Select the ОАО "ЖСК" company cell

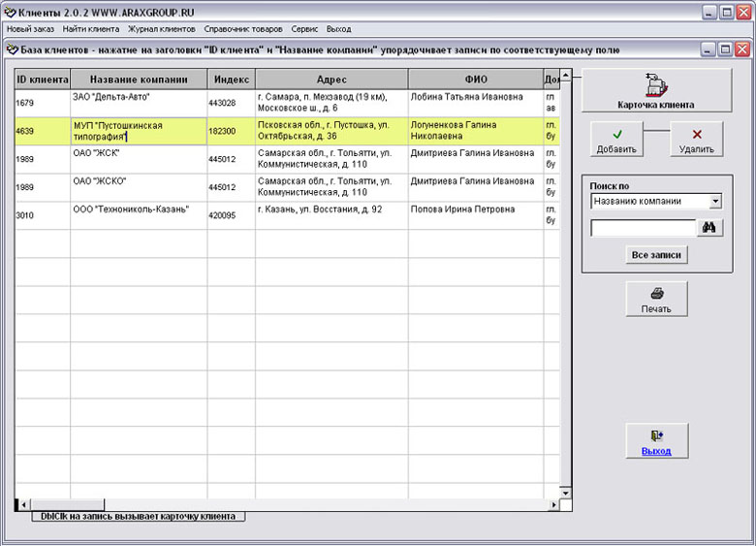139,159
